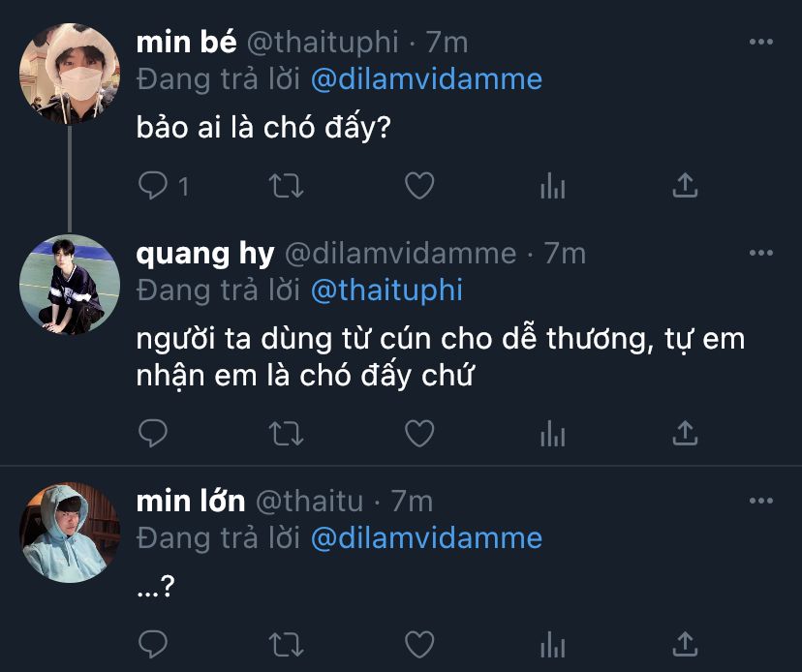
Task: Open more options on min lớn's tweet
Action: point(762,502)
